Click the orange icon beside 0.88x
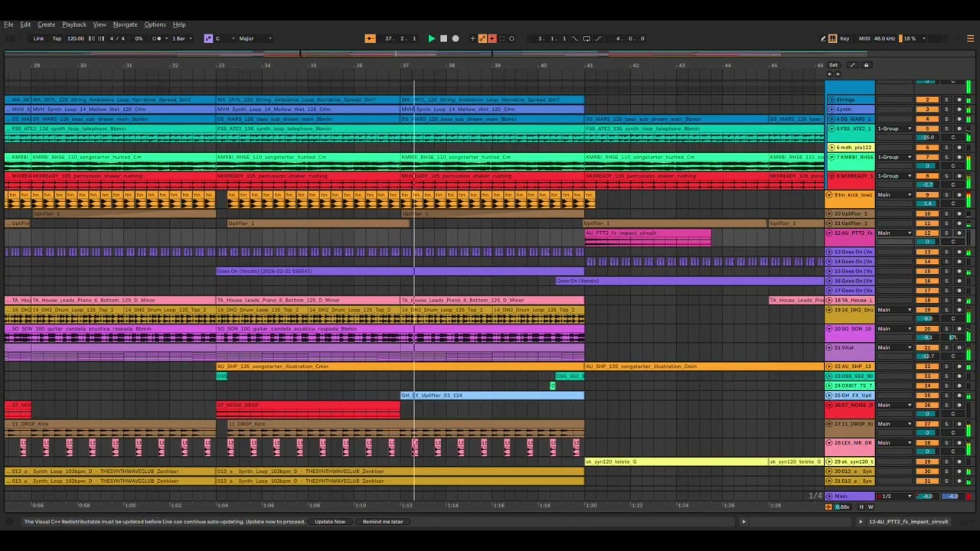 point(828,507)
